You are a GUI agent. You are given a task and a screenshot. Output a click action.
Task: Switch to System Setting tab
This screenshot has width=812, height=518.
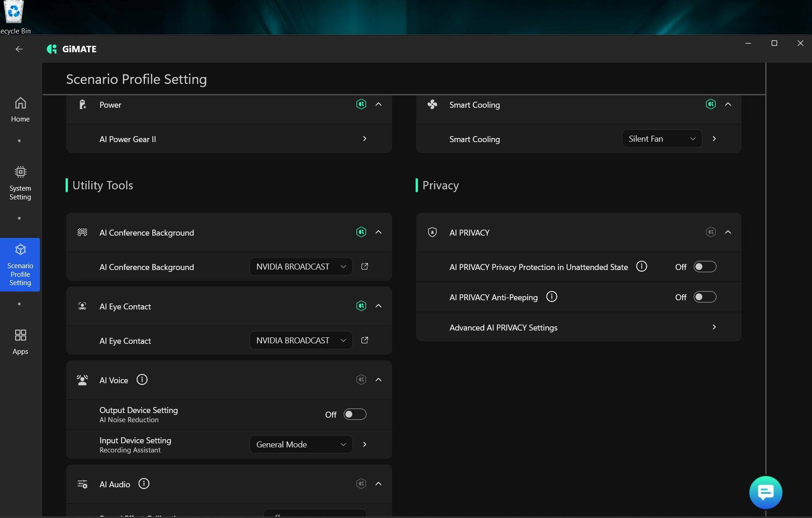point(20,183)
